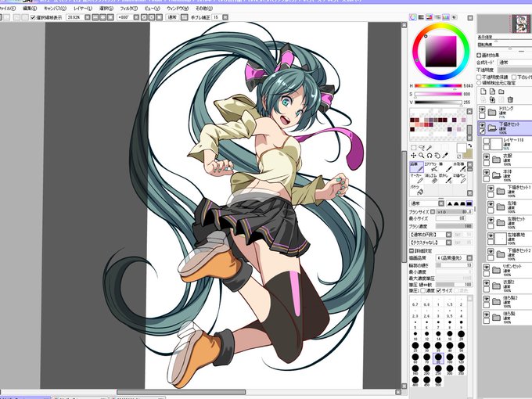532x399 pixels.
Task: Choose the brush tool (筆)
Action: [x=445, y=167]
